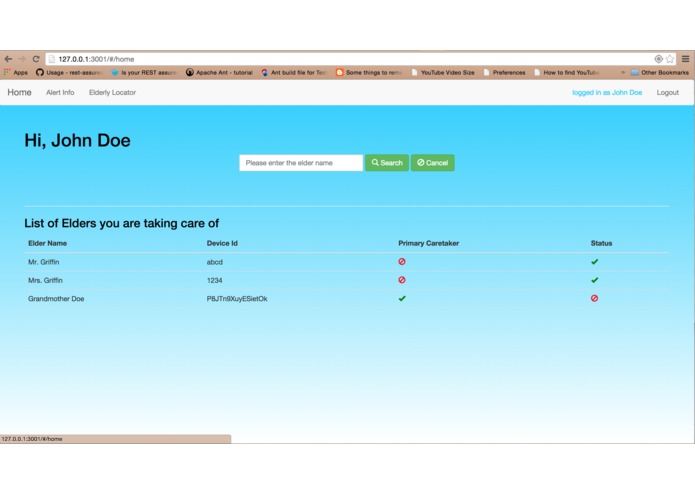695x494 pixels.
Task: Open YouTube Video Size bookmark
Action: coord(443,72)
